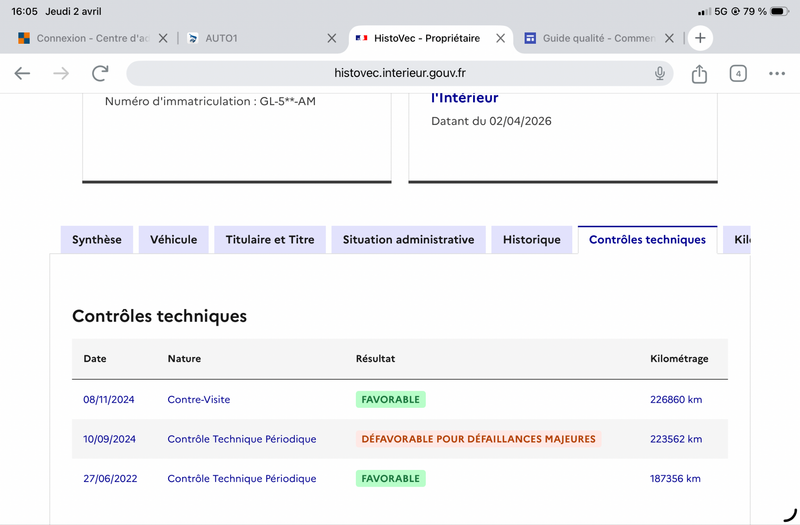Viewport: 800px width, 525px height.
Task: Close the Guide qualité browser tab
Action: (670, 38)
